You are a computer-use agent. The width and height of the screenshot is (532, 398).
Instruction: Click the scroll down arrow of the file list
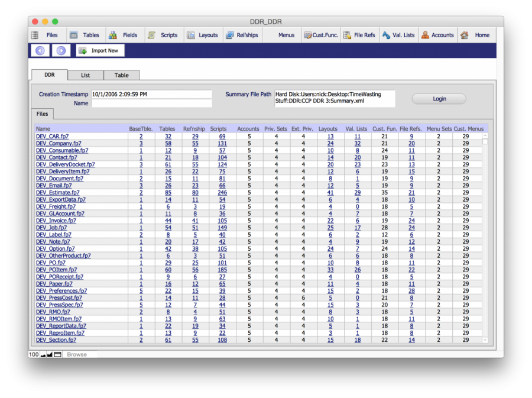coord(485,340)
